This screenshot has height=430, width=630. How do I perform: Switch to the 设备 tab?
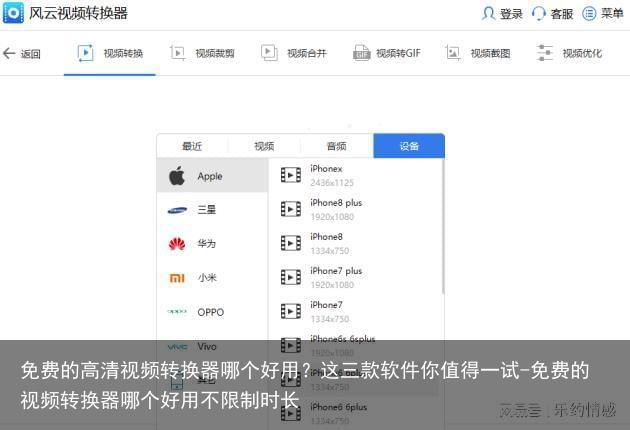pos(409,146)
